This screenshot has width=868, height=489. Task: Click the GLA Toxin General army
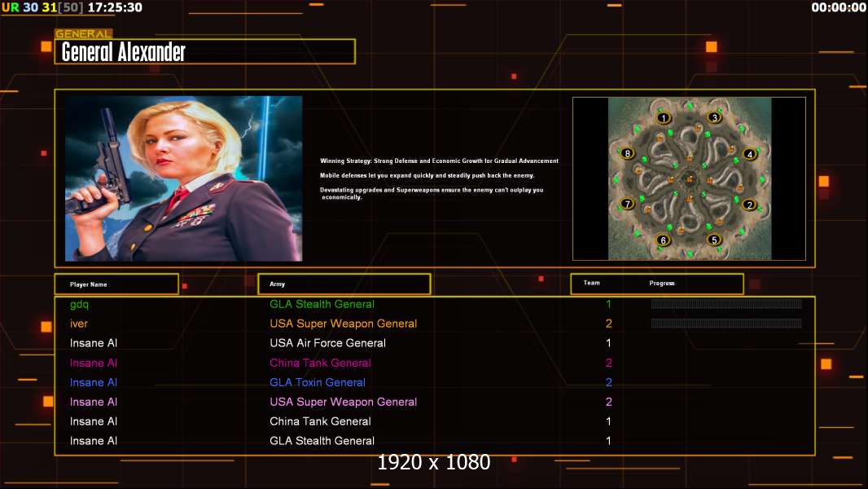pyautogui.click(x=318, y=382)
